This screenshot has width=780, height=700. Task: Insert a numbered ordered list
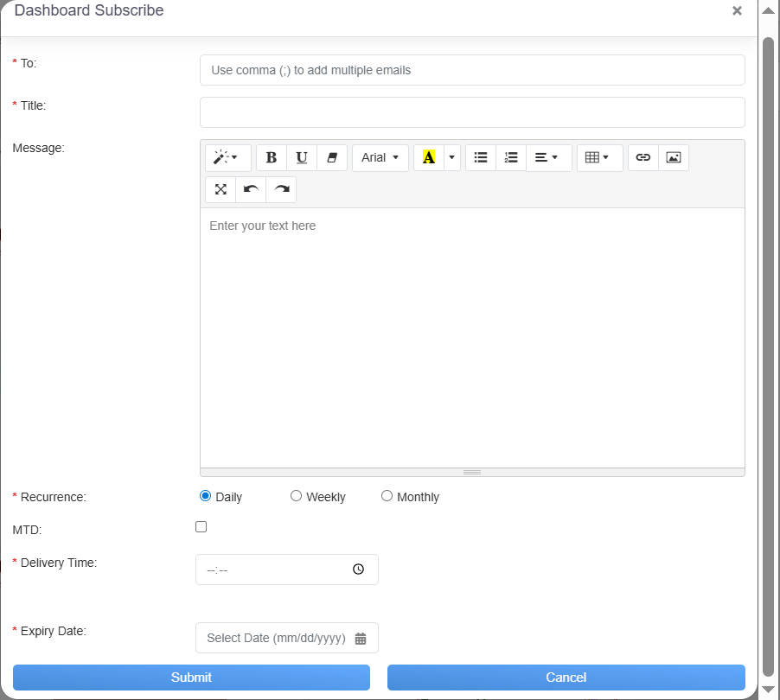(511, 157)
